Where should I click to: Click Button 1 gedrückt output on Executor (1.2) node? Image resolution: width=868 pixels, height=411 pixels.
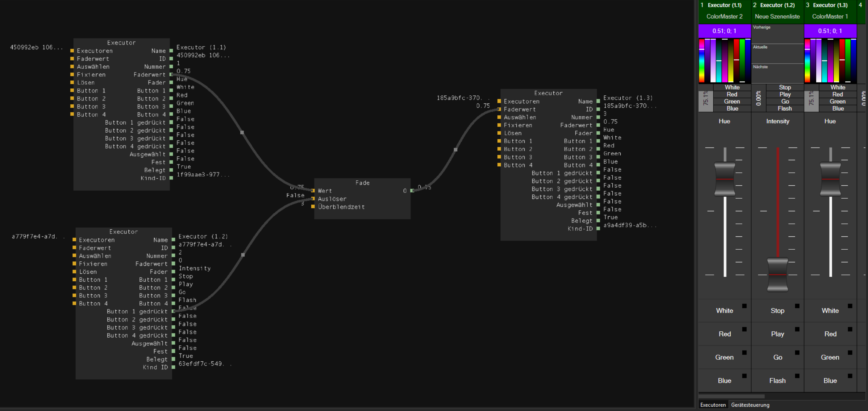point(173,311)
